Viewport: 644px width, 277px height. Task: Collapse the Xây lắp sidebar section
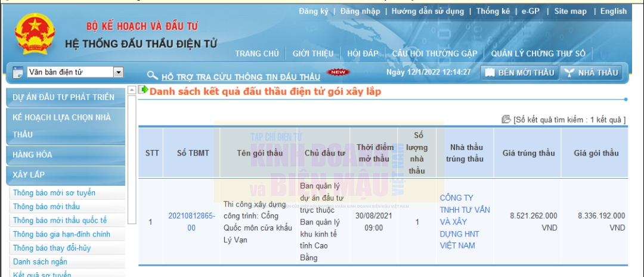[29, 175]
